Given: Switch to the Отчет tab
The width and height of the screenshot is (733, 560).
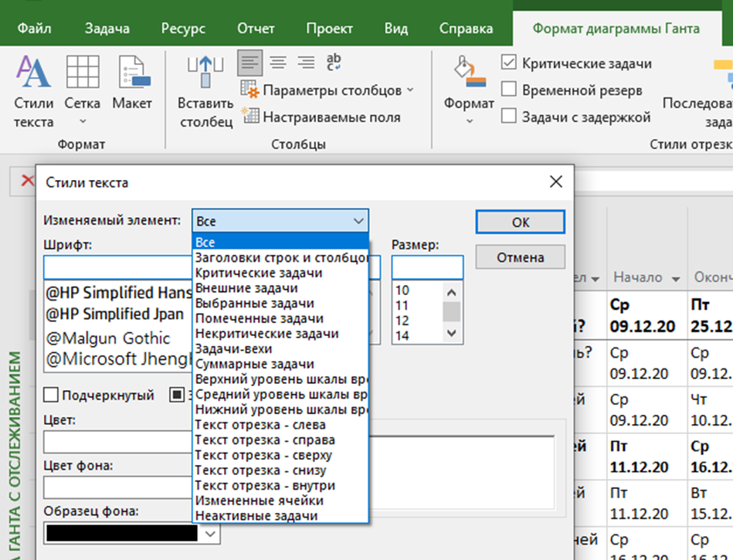Looking at the screenshot, I should coord(256,28).
